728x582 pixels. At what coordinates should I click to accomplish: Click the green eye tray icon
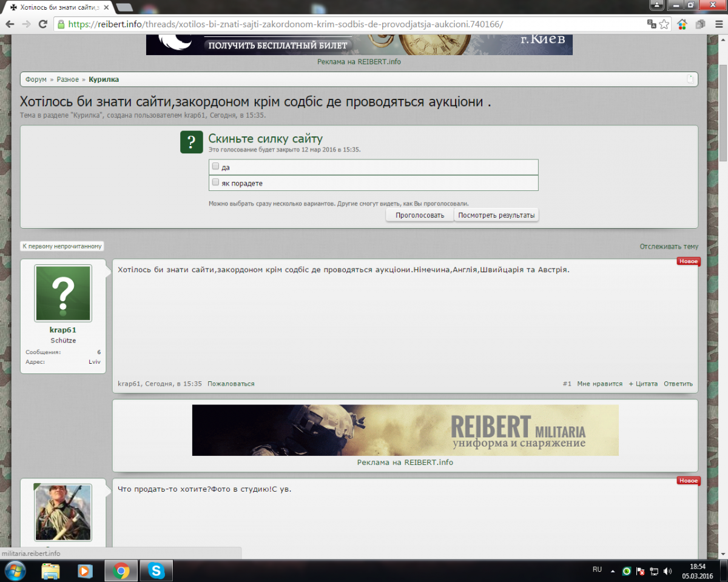click(x=627, y=571)
